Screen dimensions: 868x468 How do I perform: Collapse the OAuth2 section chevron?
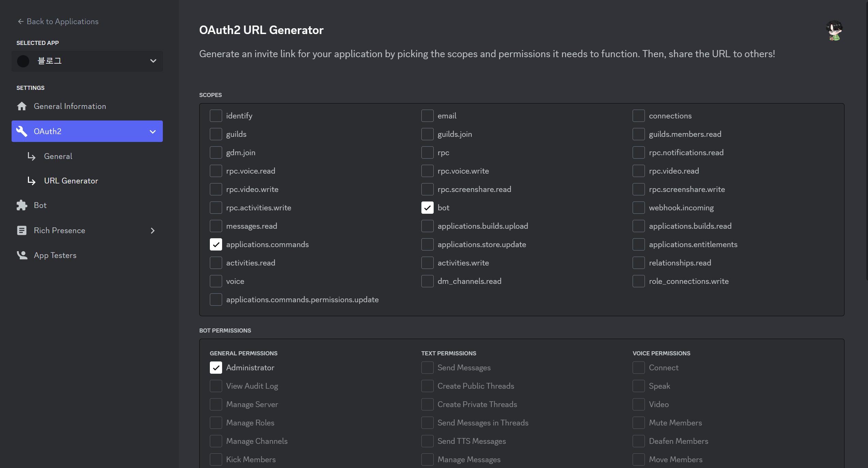(153, 132)
